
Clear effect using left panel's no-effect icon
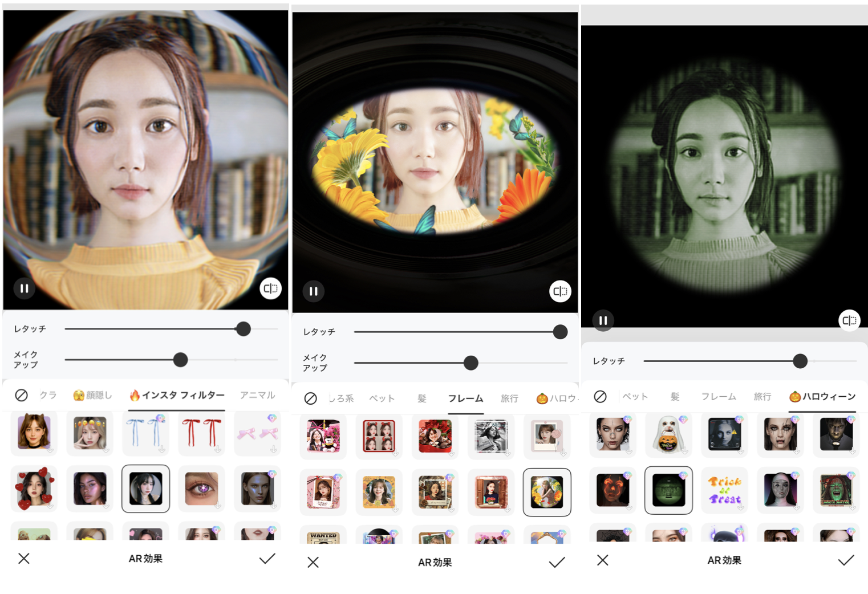[21, 395]
